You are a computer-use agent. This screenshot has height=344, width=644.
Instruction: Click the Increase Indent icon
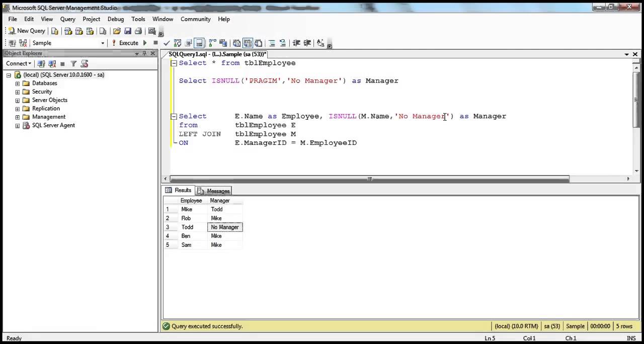click(307, 43)
